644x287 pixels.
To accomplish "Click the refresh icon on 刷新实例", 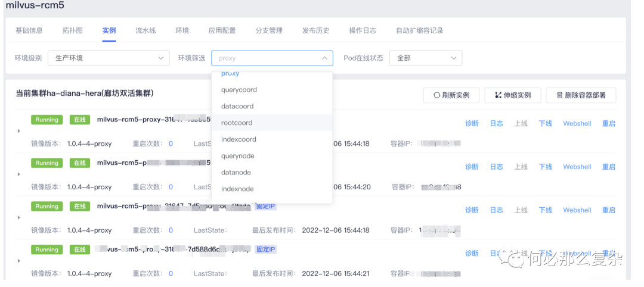I will tap(437, 95).
